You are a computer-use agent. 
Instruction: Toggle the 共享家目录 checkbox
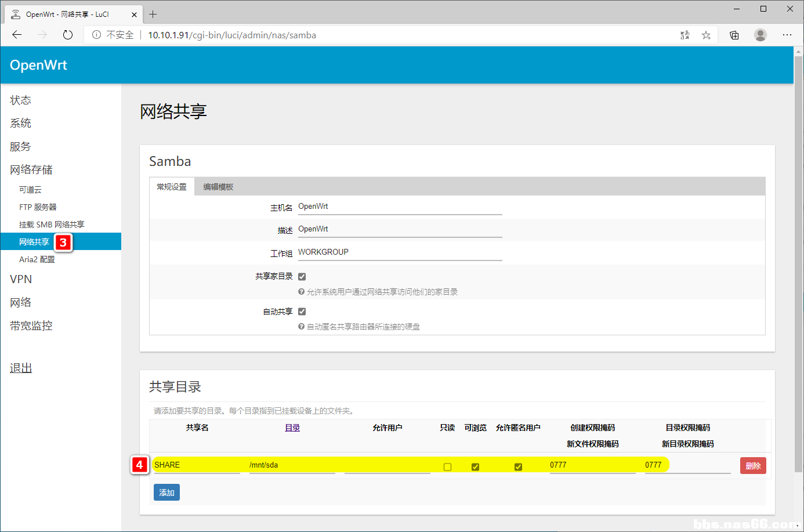[302, 277]
